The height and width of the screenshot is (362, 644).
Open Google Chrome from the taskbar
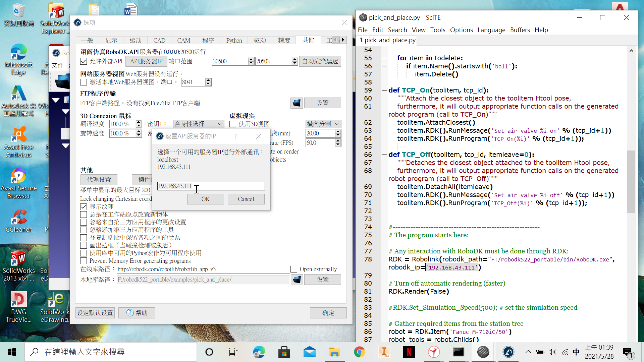359,352
